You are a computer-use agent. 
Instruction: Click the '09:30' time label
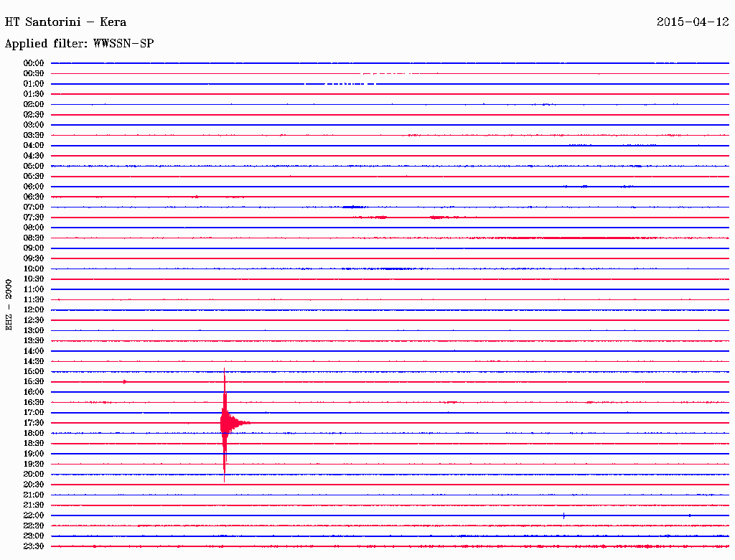[34, 258]
